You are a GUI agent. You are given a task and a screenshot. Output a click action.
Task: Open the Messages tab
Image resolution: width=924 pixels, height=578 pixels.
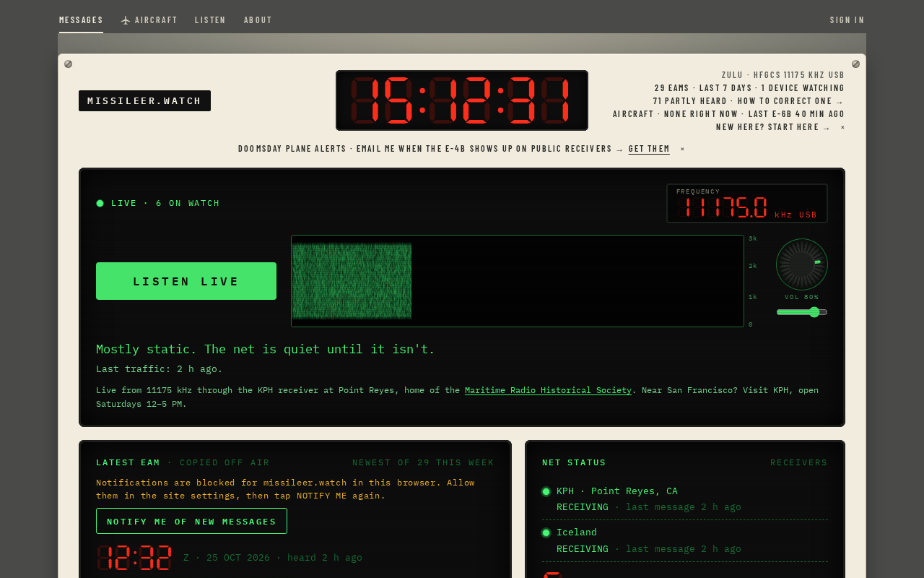(81, 20)
